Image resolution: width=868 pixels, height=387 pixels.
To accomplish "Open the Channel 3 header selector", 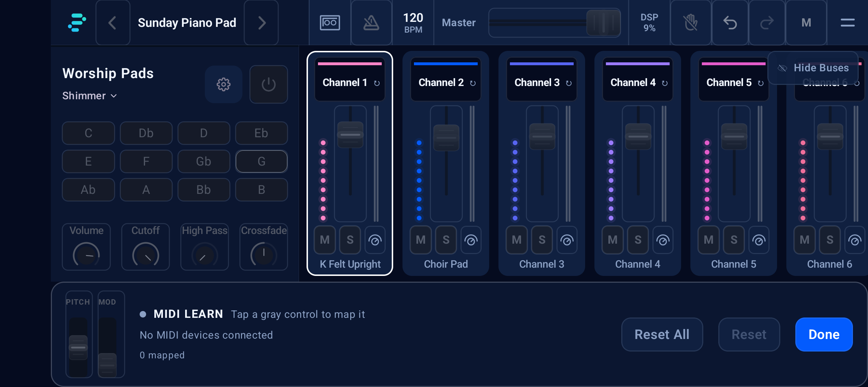I will 542,80.
